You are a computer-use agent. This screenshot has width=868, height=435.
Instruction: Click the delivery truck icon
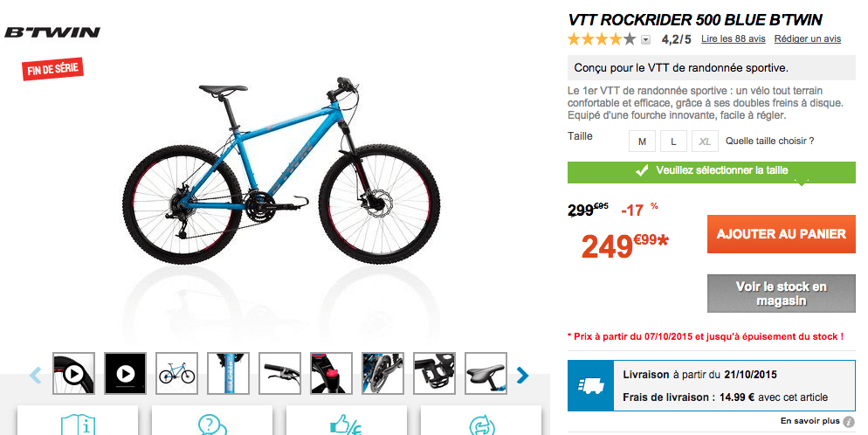(590, 386)
